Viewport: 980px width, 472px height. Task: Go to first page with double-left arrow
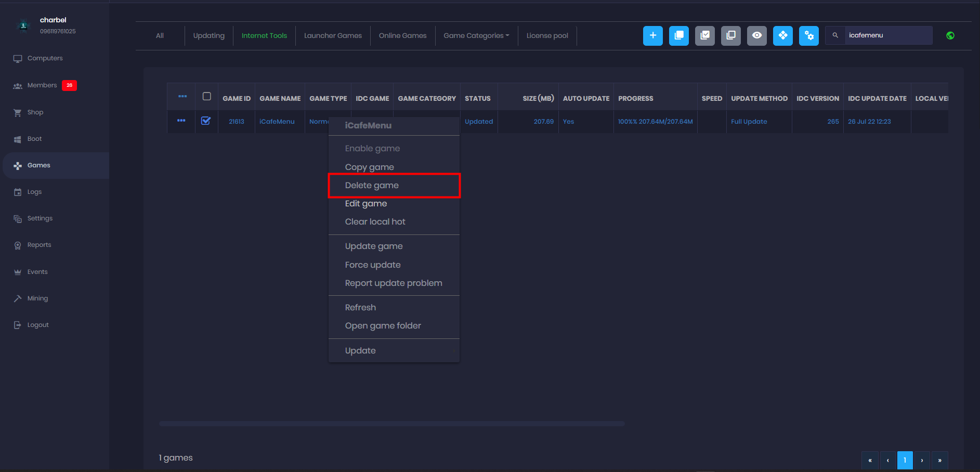[x=870, y=460]
